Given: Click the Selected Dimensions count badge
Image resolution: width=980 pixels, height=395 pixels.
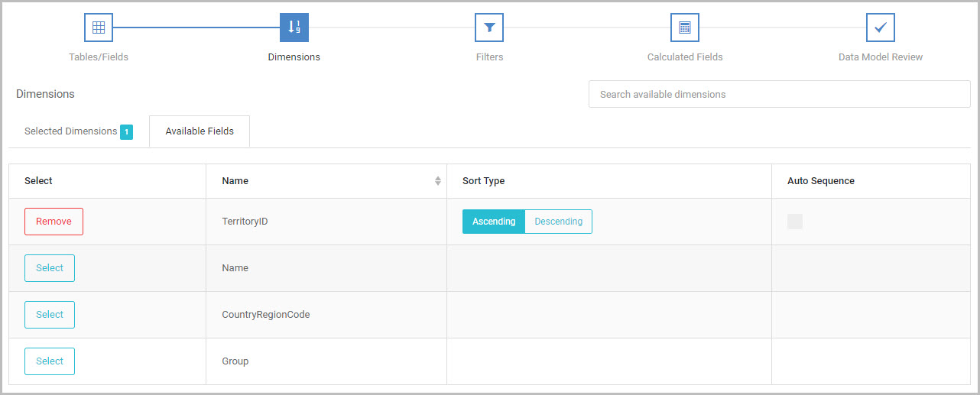Looking at the screenshot, I should (x=127, y=132).
